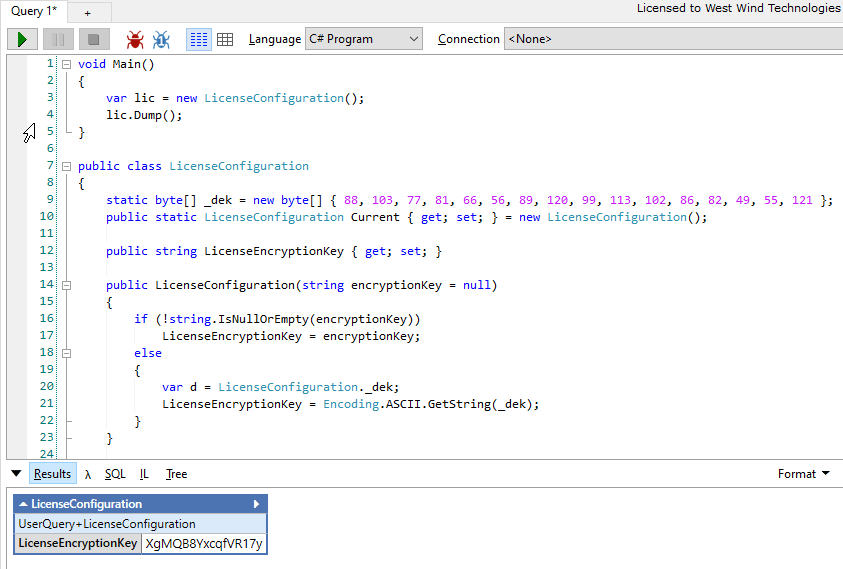Add a new query tab with plus
Screen dimensions: 843x569
click(87, 12)
